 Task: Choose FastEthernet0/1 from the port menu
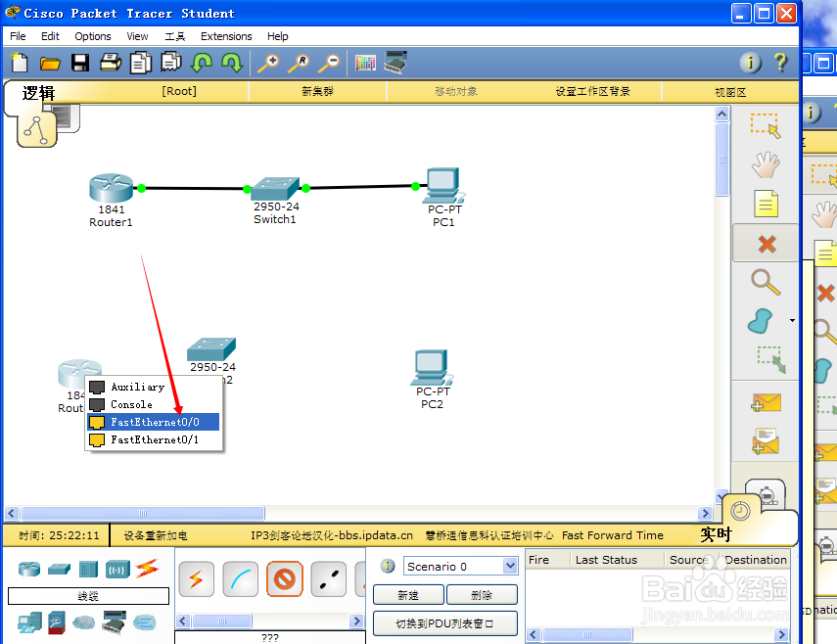click(153, 439)
